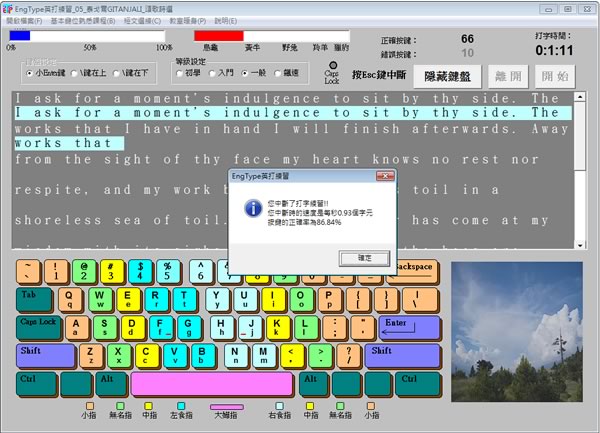The height and width of the screenshot is (433, 600).
Task: Open the 基本鍵位熟悉課程(B) menu
Action: 83,21
